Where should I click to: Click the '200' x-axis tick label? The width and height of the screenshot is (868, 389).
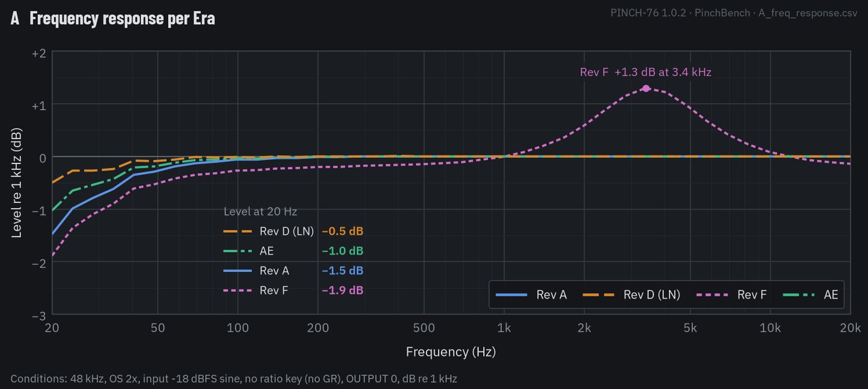[x=317, y=326]
